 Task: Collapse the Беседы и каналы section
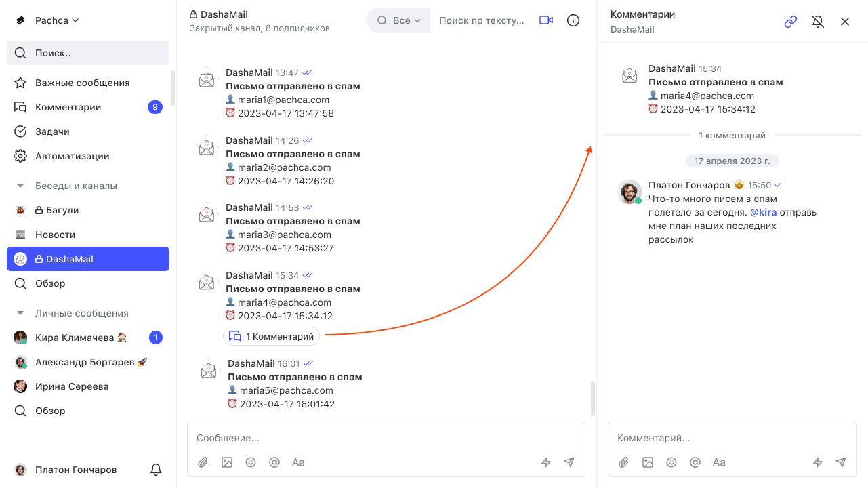pyautogui.click(x=20, y=186)
